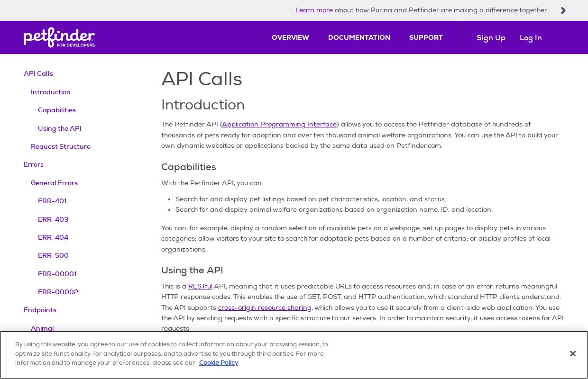Viewport: 588px width, 379px height.
Task: Click the Log In link
Action: 531,38
